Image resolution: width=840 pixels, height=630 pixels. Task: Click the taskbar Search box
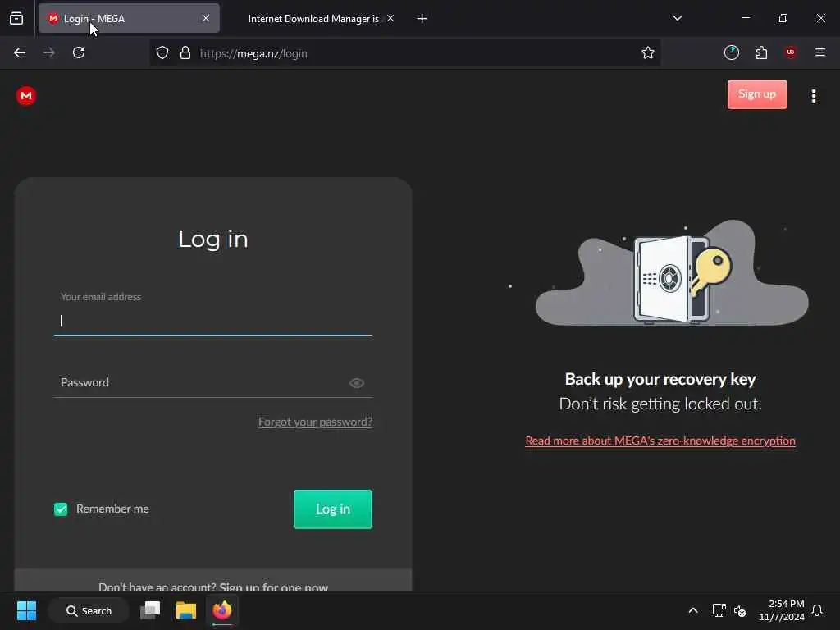[89, 610]
